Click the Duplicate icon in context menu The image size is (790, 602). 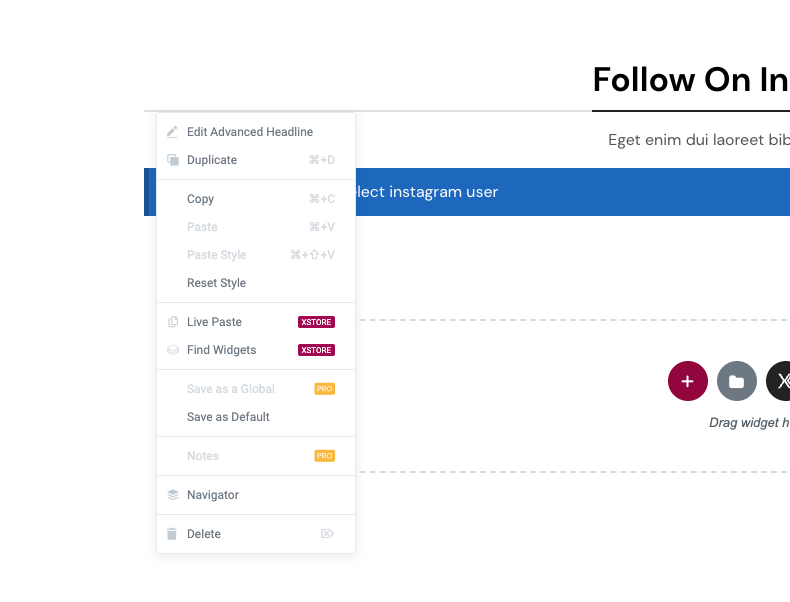pos(172,160)
